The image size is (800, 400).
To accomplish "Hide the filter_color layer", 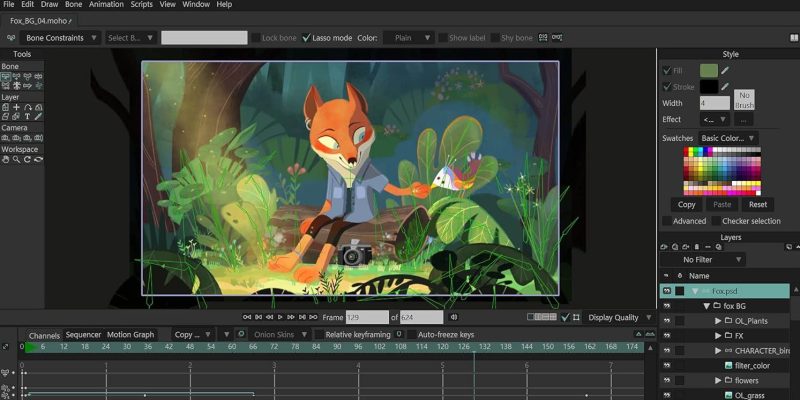I will point(666,365).
